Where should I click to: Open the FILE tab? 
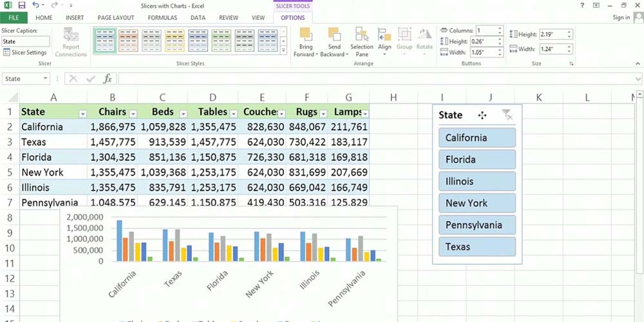tap(14, 17)
